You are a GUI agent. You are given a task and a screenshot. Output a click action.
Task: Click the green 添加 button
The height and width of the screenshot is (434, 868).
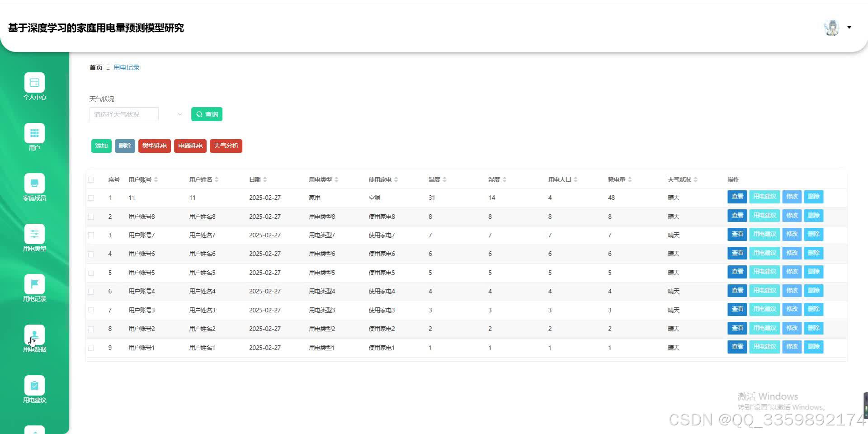(101, 146)
